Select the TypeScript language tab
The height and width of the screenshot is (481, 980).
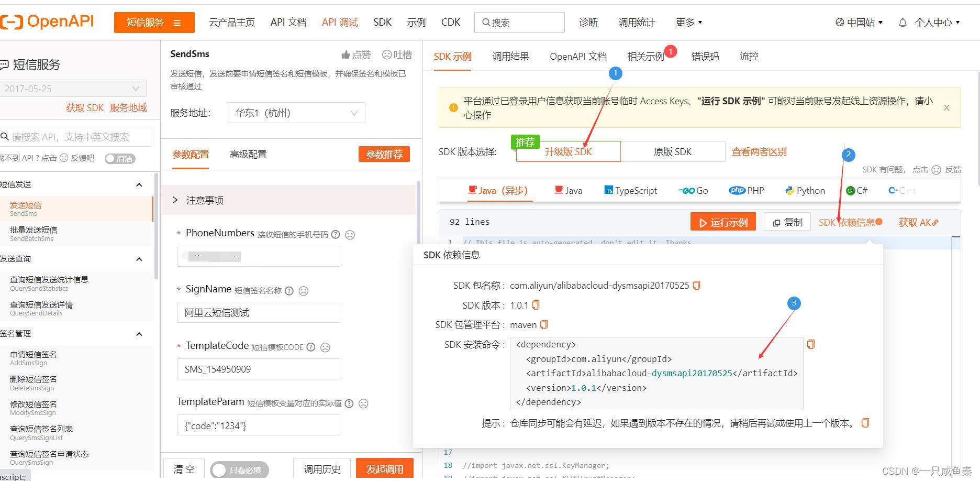click(631, 191)
